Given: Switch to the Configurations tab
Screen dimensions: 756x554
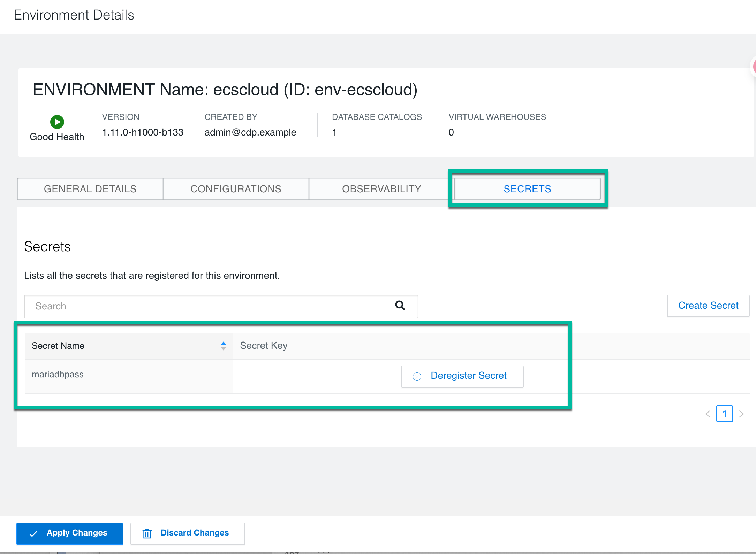Looking at the screenshot, I should click(x=236, y=189).
